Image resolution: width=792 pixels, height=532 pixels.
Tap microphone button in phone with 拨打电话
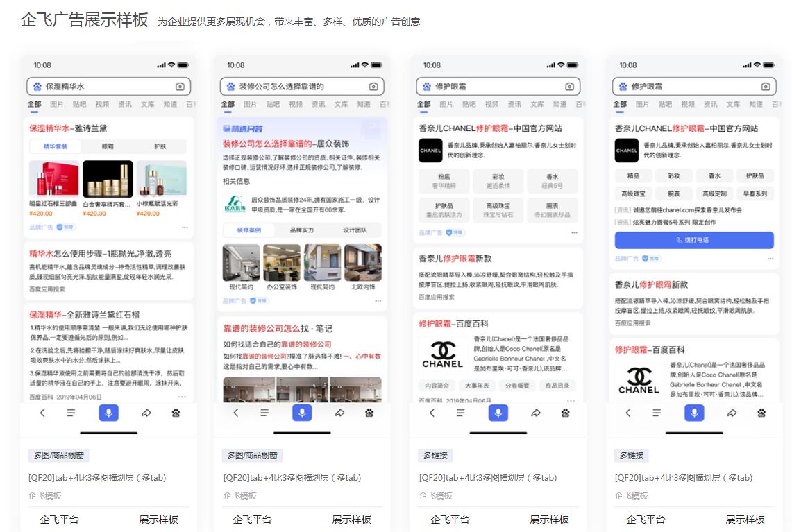[695, 413]
